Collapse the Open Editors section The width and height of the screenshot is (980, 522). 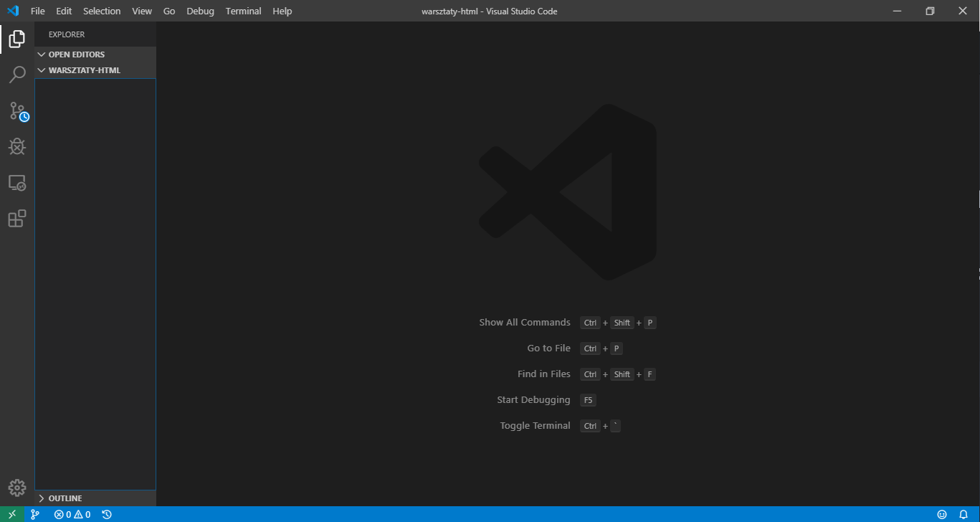(95, 54)
